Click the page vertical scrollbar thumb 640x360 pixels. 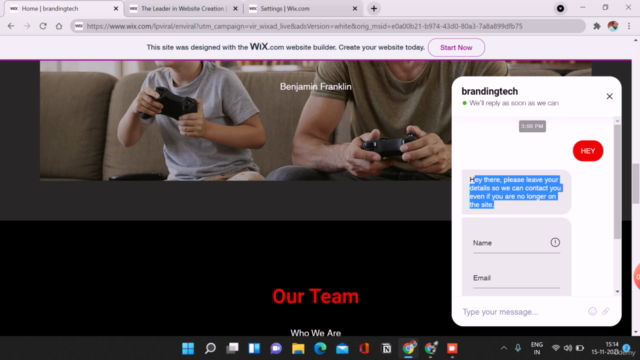(636, 183)
